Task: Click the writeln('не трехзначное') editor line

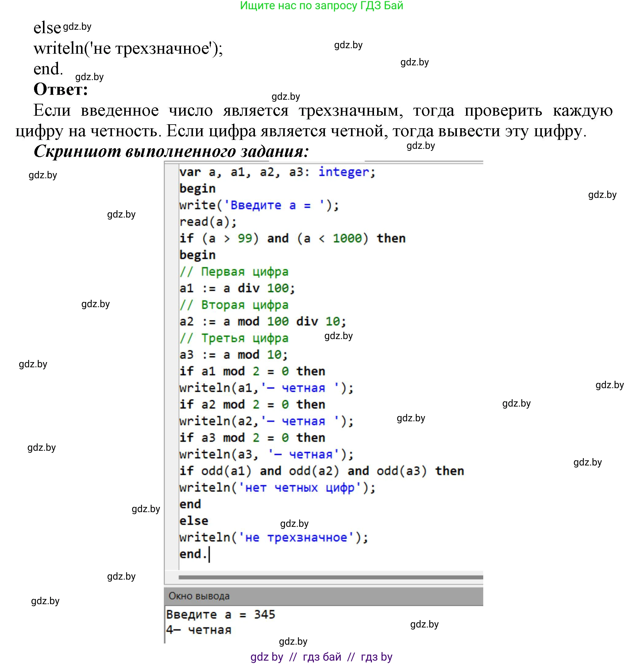Action: coord(273,537)
